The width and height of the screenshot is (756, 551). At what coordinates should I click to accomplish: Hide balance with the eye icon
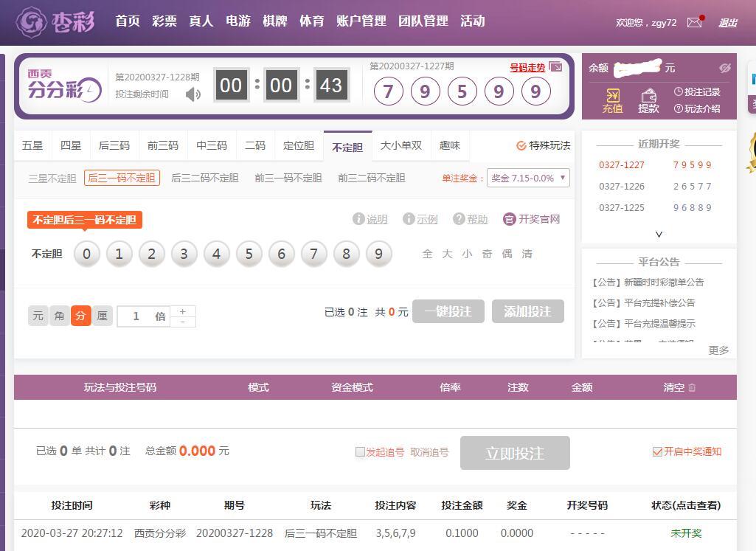pos(724,68)
